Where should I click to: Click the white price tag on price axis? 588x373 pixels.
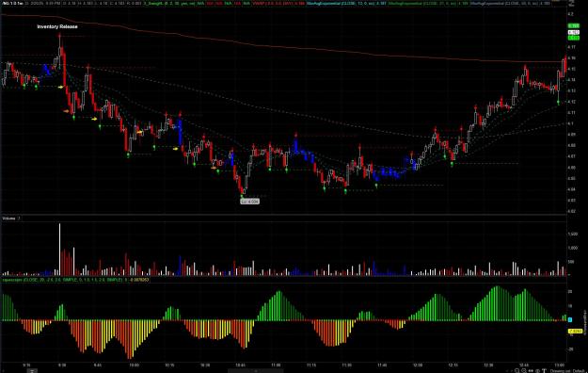tap(573, 32)
